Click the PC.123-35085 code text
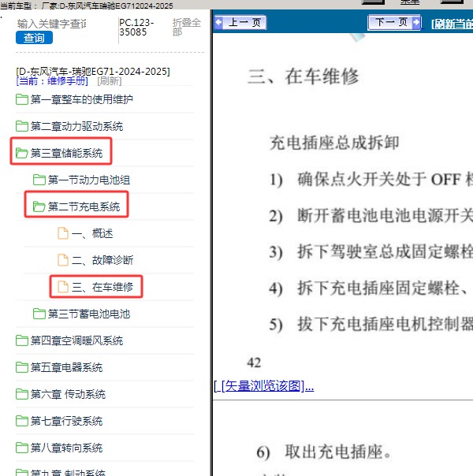 (136, 27)
